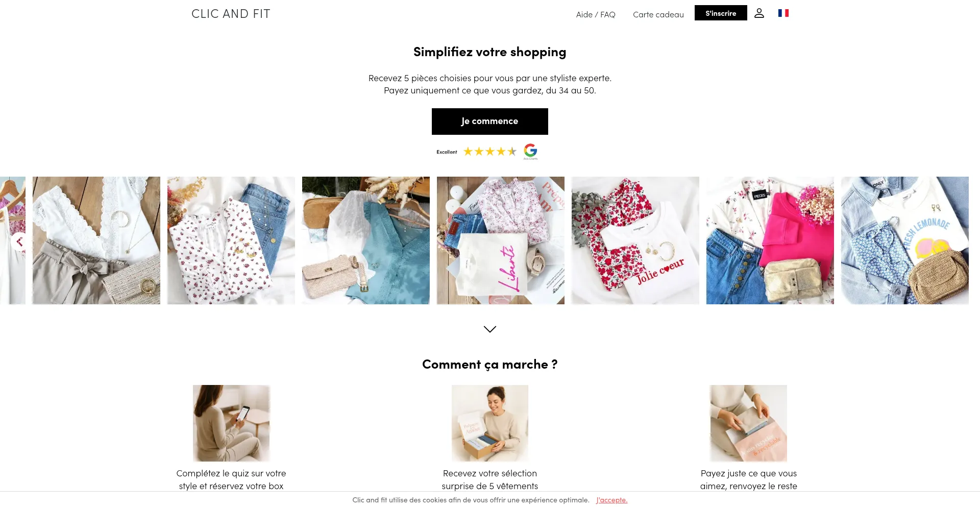
Task: Open the Jolie coeur t-shirt photo
Action: point(635,240)
